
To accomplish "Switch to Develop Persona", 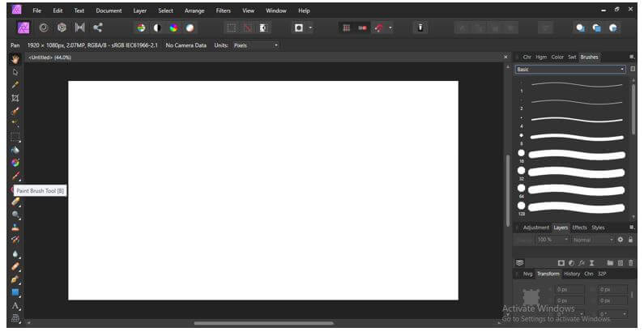I will 62,28.
